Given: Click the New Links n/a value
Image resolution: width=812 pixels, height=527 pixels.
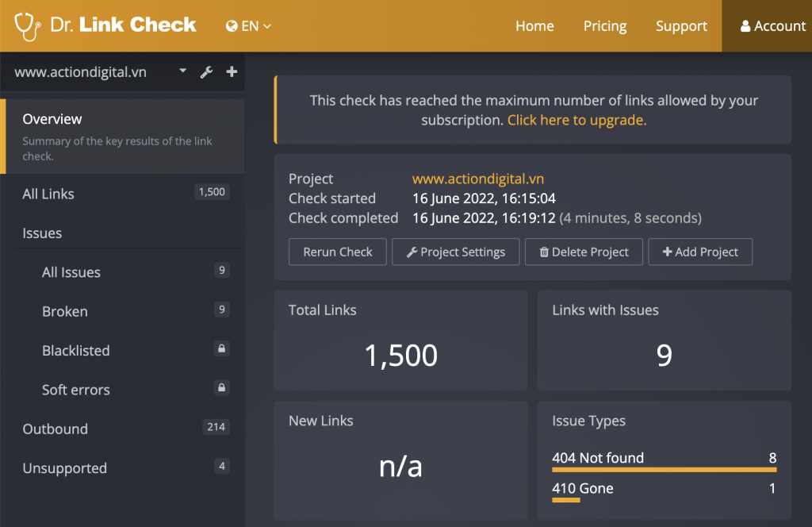Looking at the screenshot, I should pyautogui.click(x=400, y=467).
